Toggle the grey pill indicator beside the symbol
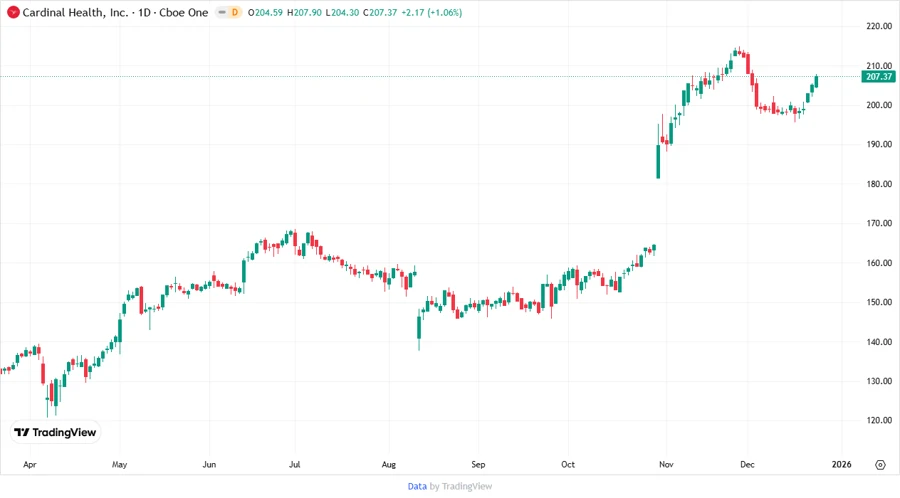 (222, 12)
